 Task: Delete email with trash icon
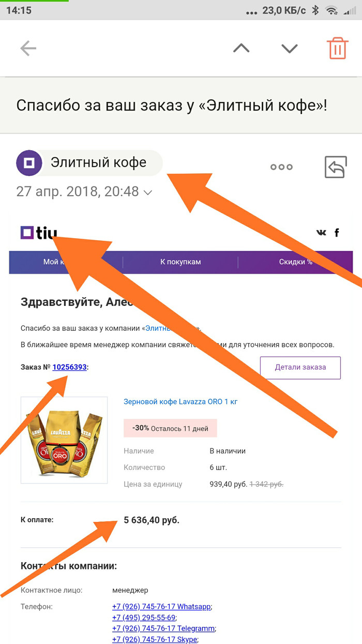pyautogui.click(x=337, y=48)
